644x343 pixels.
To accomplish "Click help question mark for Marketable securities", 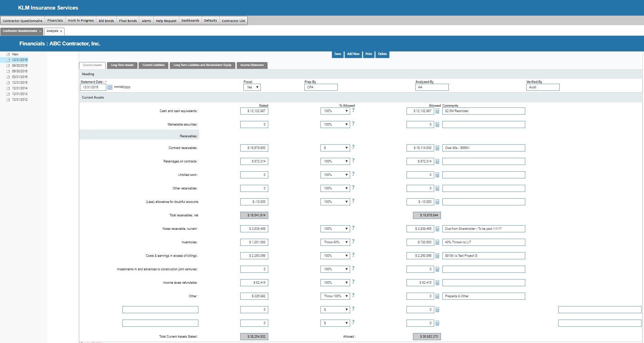I will coord(353,124).
